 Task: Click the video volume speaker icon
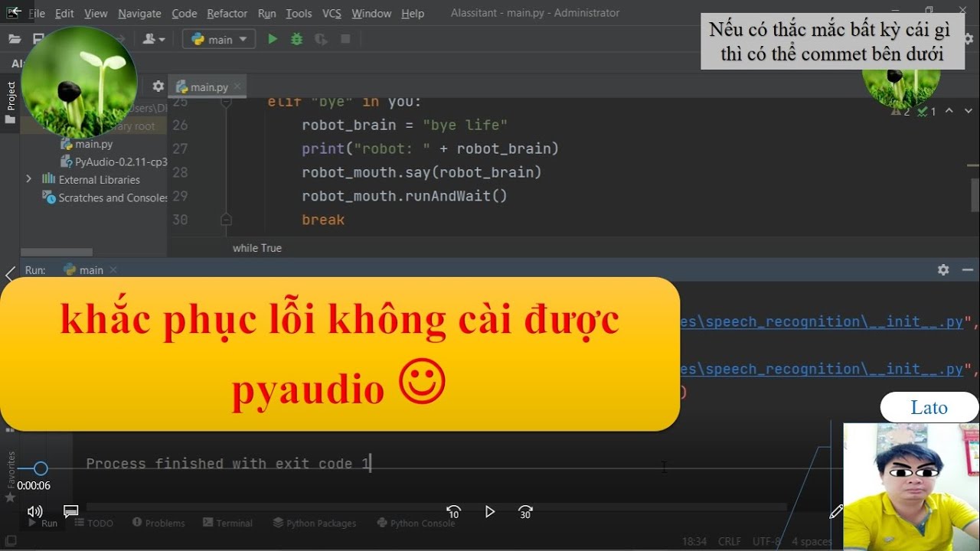coord(35,511)
